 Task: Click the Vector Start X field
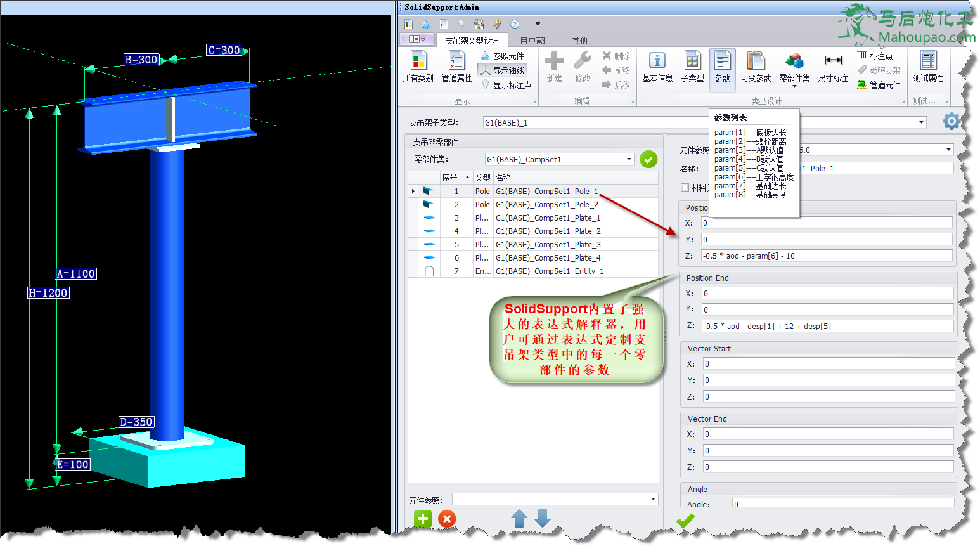pos(828,363)
